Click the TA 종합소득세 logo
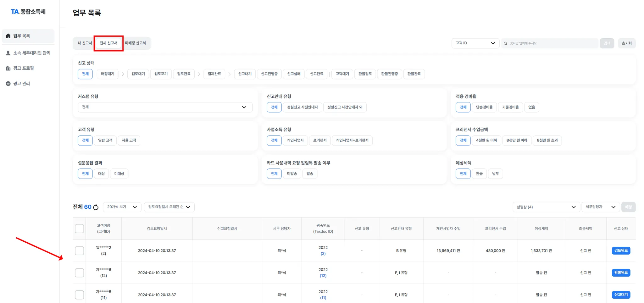Viewport: 644px width, 303px height. pos(28,12)
